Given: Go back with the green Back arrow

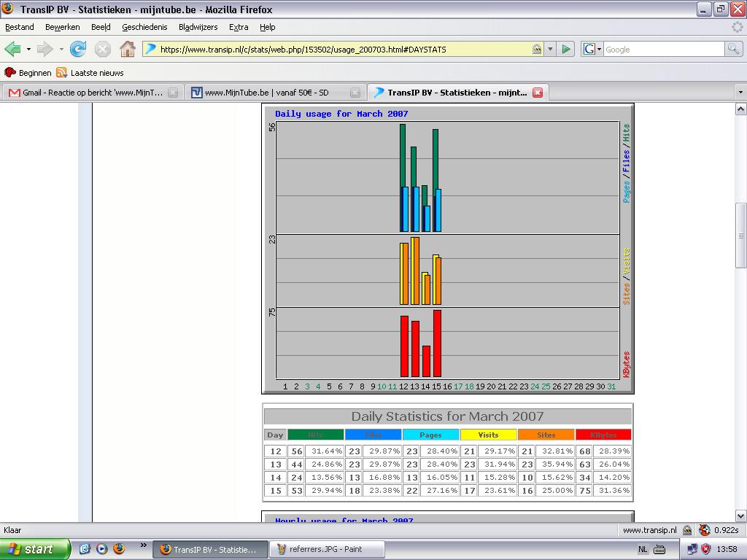Looking at the screenshot, I should click(13, 49).
